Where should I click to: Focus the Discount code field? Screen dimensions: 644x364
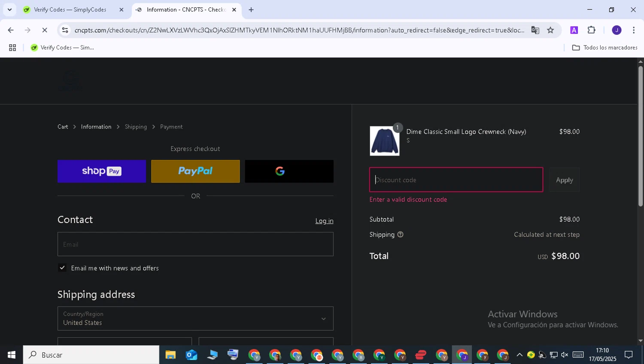(456, 180)
